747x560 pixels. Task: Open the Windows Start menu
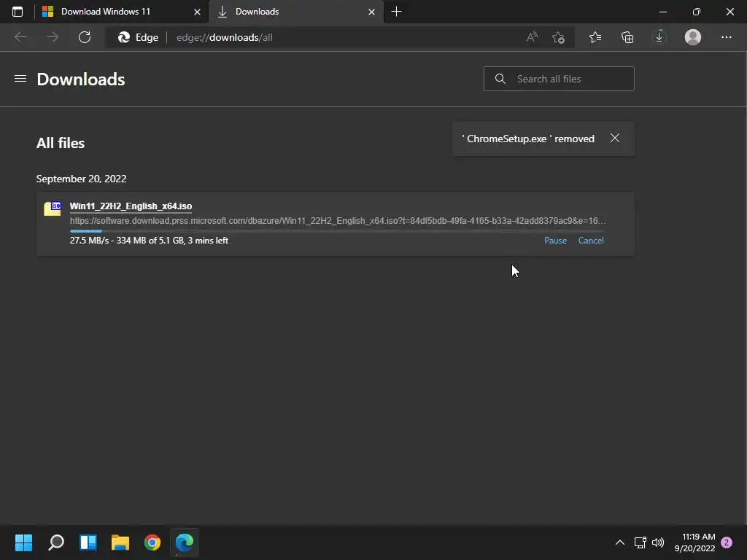click(23, 542)
